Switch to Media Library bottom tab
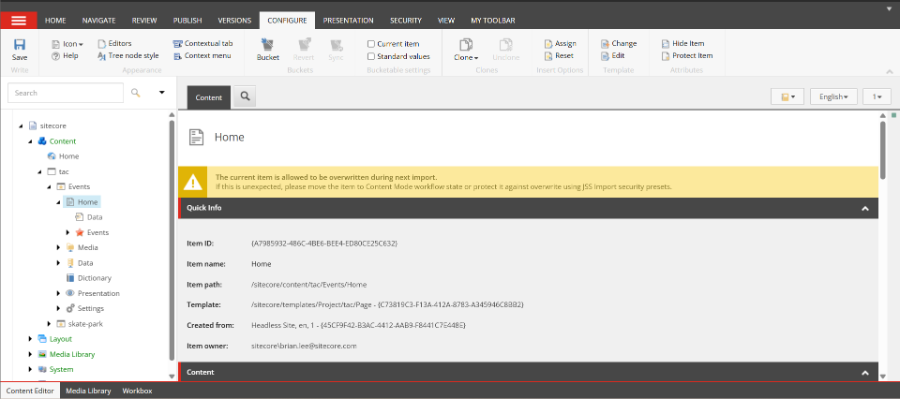Image resolution: width=900 pixels, height=399 pixels. (88, 391)
